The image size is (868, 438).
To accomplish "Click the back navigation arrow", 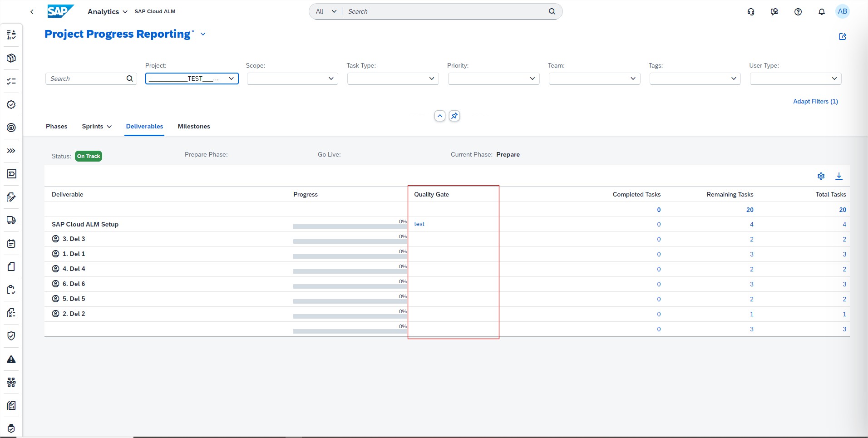I will pyautogui.click(x=32, y=12).
